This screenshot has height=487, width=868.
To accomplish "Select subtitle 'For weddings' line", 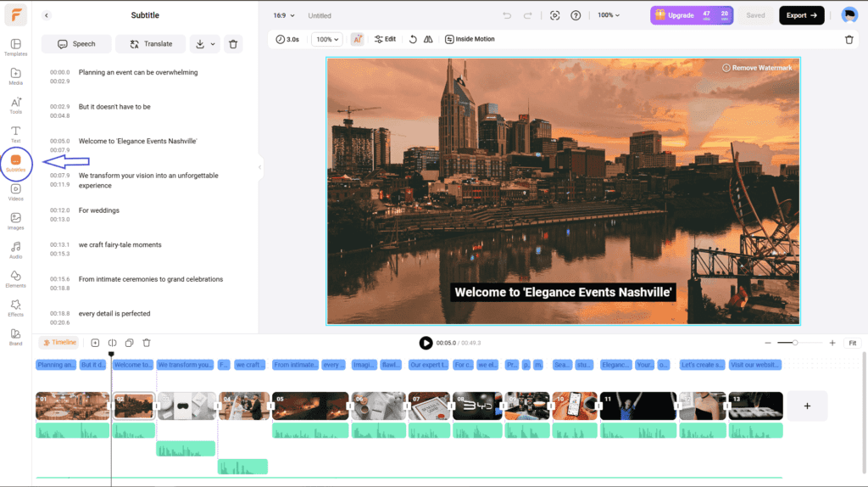I will point(98,210).
